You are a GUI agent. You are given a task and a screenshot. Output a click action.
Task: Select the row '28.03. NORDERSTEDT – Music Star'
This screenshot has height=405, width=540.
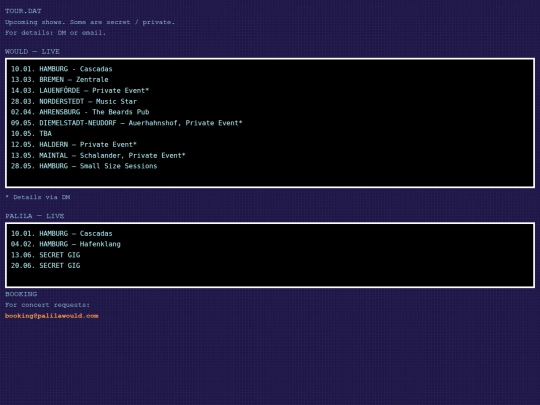tap(74, 102)
